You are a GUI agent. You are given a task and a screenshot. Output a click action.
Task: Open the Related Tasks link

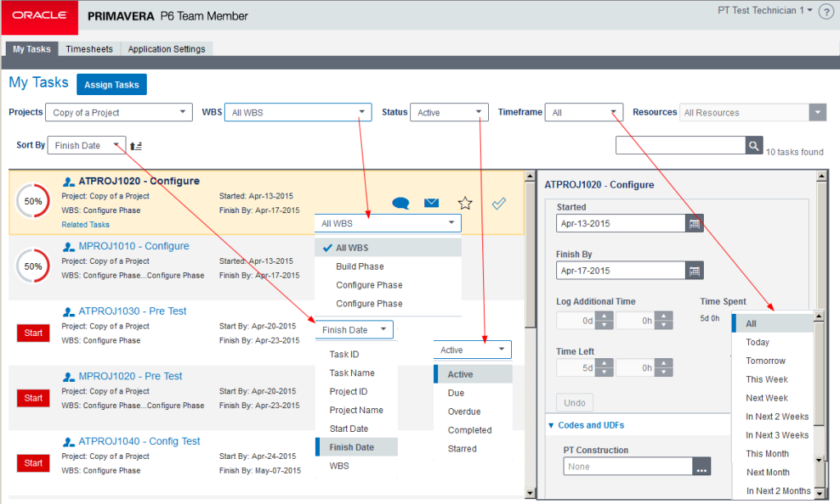coord(85,225)
